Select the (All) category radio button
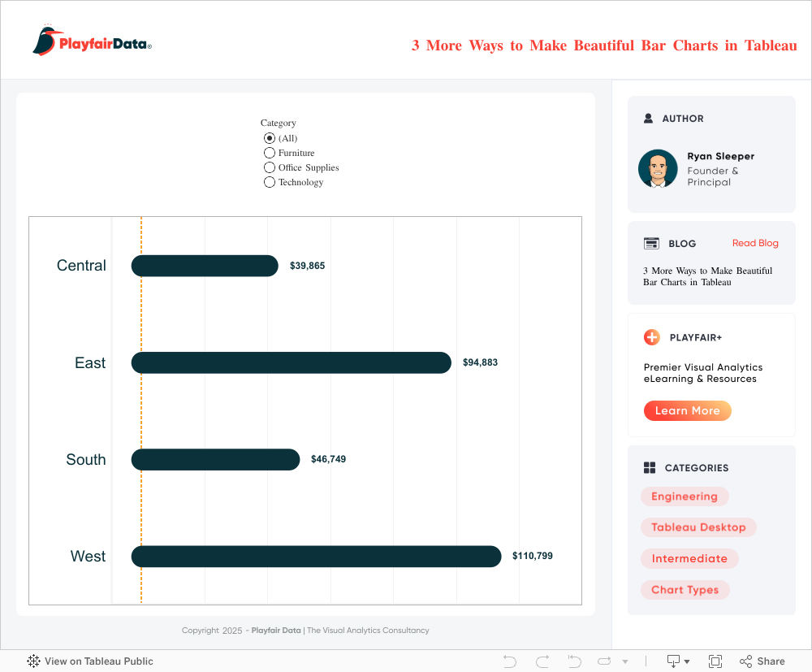This screenshot has height=672, width=812. click(270, 138)
